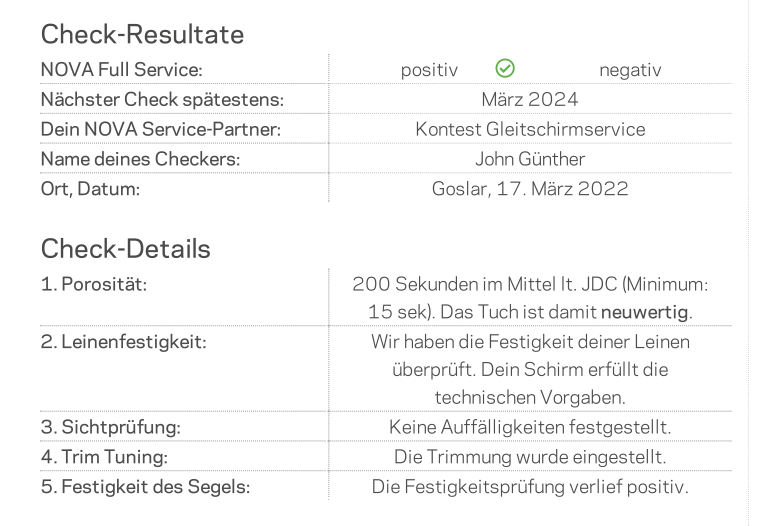Click the '4. Trim Tuning:' label
Viewport: 758px width, 526px height.
[104, 457]
